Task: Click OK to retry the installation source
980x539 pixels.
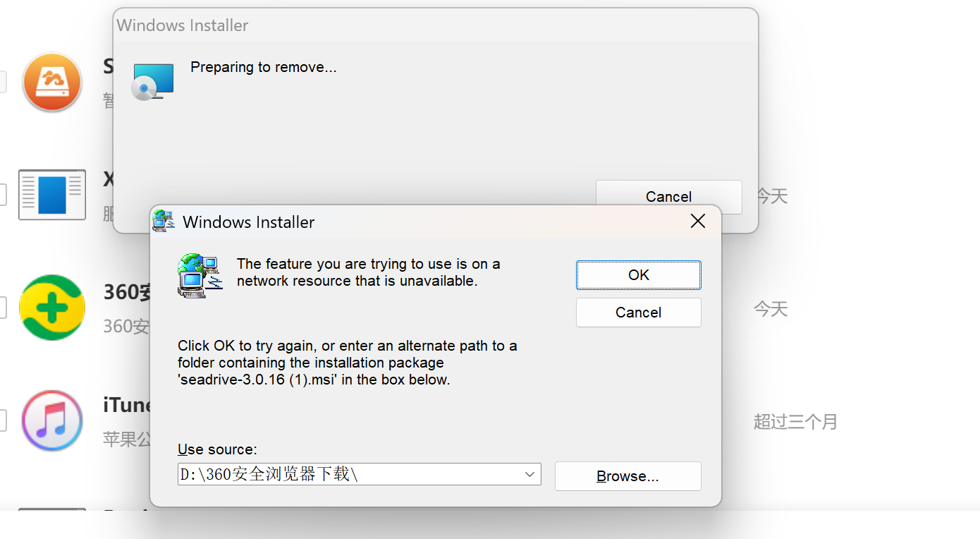Action: (639, 275)
